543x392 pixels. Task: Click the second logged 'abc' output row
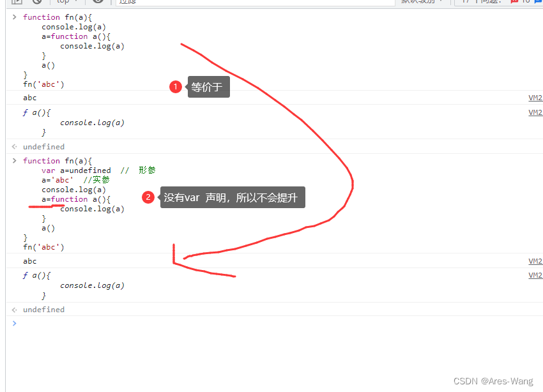(x=274, y=261)
